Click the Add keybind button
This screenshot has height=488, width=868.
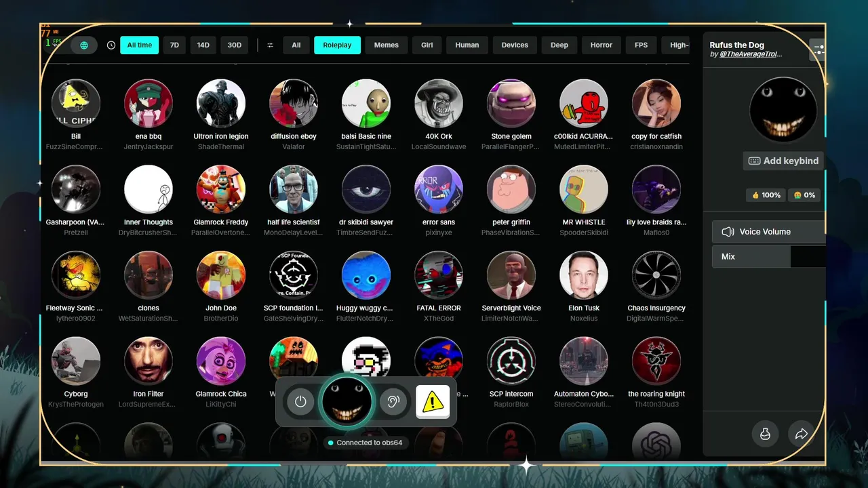(x=783, y=161)
